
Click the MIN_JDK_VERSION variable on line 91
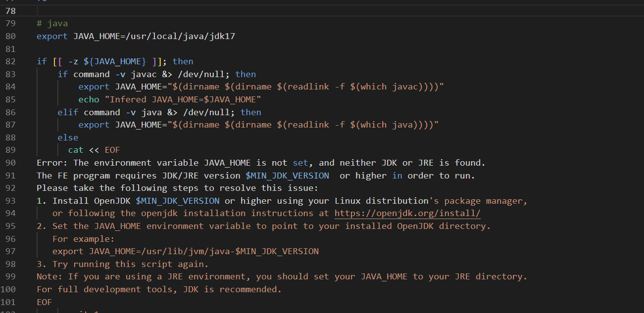287,175
